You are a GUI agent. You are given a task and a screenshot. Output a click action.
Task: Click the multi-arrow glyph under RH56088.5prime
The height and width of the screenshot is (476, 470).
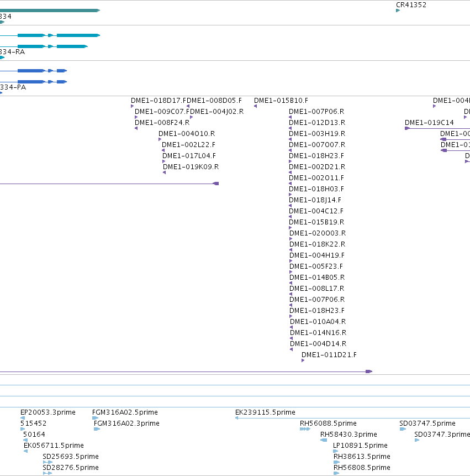pos(305,429)
